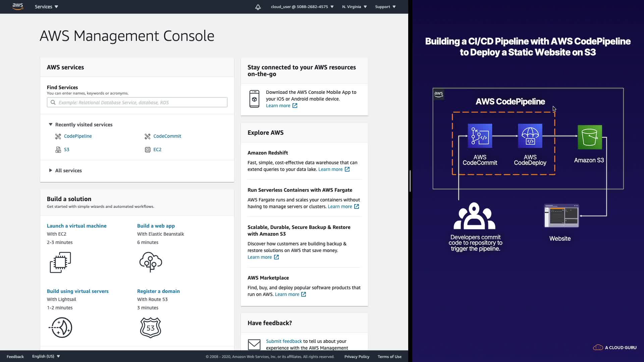Click the Launch a virtual machine link
644x362 pixels.
point(76,226)
